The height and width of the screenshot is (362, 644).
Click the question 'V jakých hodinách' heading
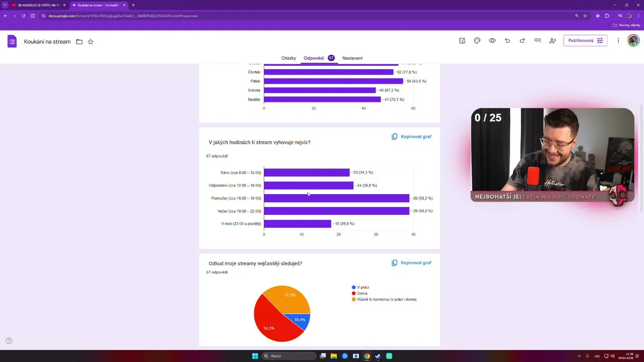(260, 143)
